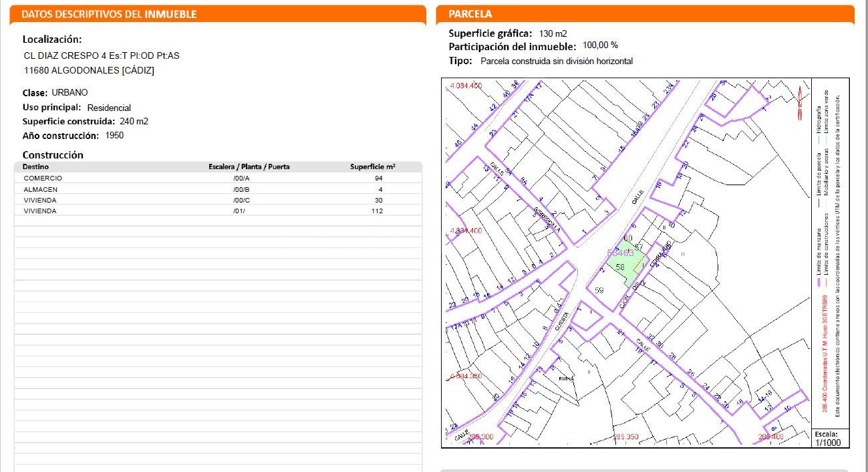Click address line 'CL DIAZ CRESPO 4 Es:T Pl:OD Pt:AS'

(102, 55)
